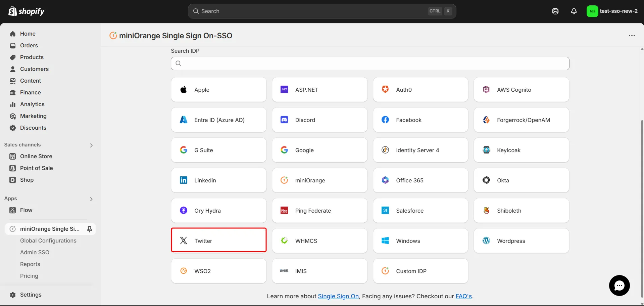Click the Flow app icon

(x=13, y=210)
